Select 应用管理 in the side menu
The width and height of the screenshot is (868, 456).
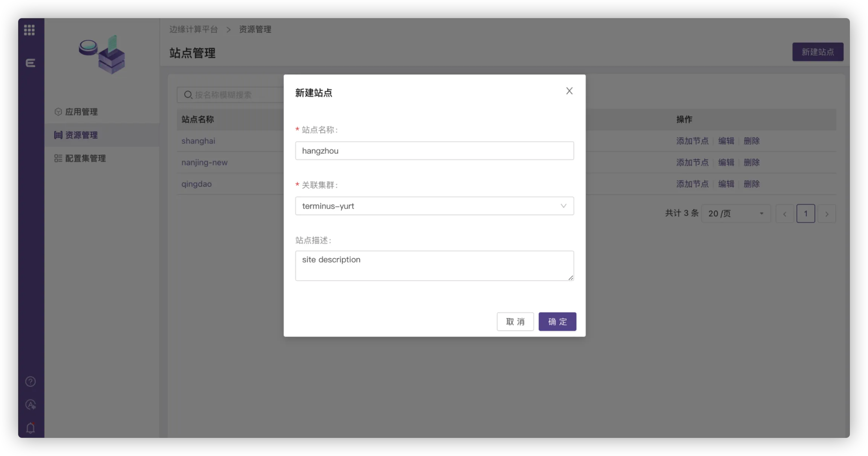[81, 112]
